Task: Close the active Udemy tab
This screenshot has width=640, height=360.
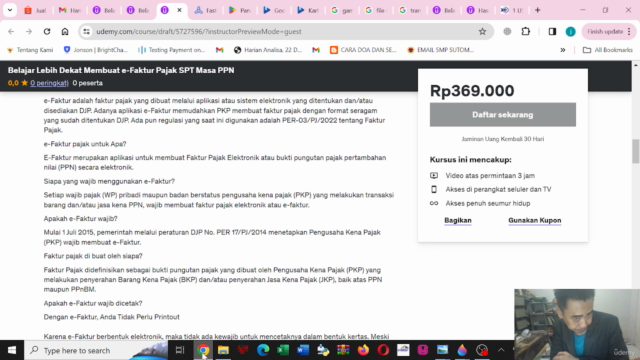Action: [179, 10]
